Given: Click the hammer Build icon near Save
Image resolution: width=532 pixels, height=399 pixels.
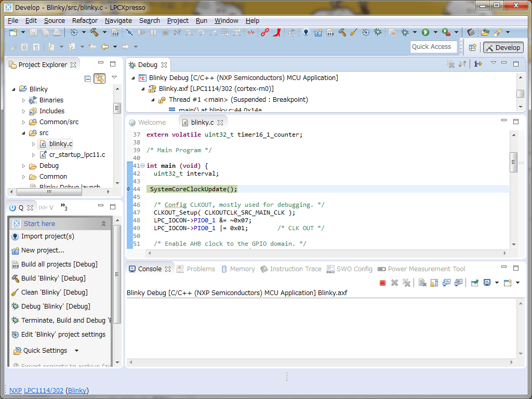Looking at the screenshot, I should pyautogui.click(x=95, y=32).
